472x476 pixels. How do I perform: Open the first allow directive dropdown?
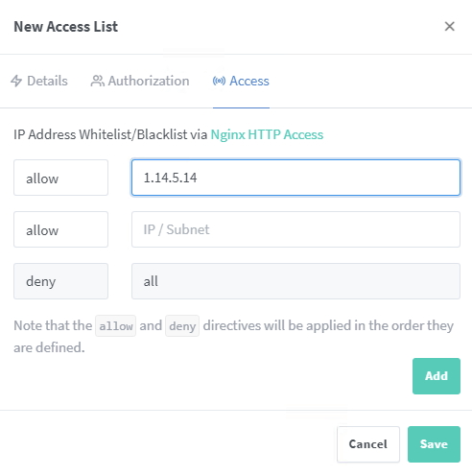point(60,178)
